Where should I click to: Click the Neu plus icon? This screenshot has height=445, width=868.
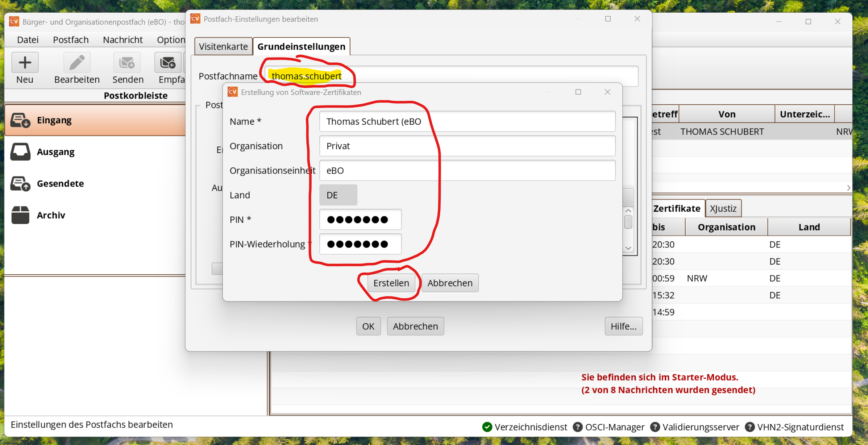pos(25,63)
